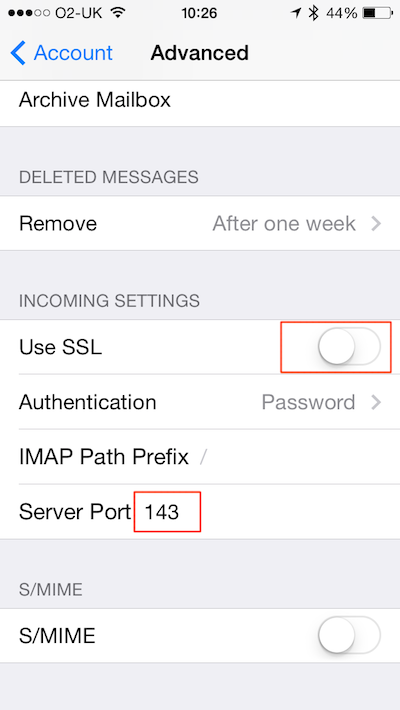The width and height of the screenshot is (400, 710).
Task: Toggle the Use SSL switch
Action: (349, 347)
